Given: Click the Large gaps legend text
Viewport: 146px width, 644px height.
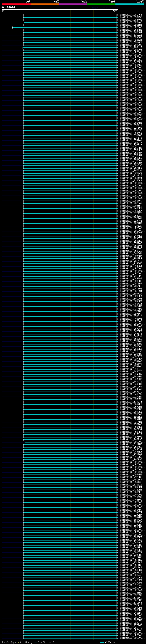Looking at the screenshot, I should [28, 642].
